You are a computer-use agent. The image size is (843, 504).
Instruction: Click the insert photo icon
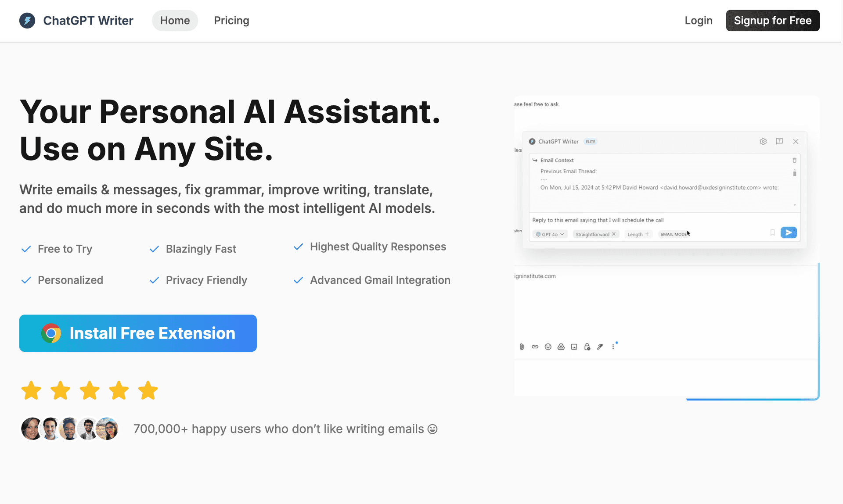(574, 347)
